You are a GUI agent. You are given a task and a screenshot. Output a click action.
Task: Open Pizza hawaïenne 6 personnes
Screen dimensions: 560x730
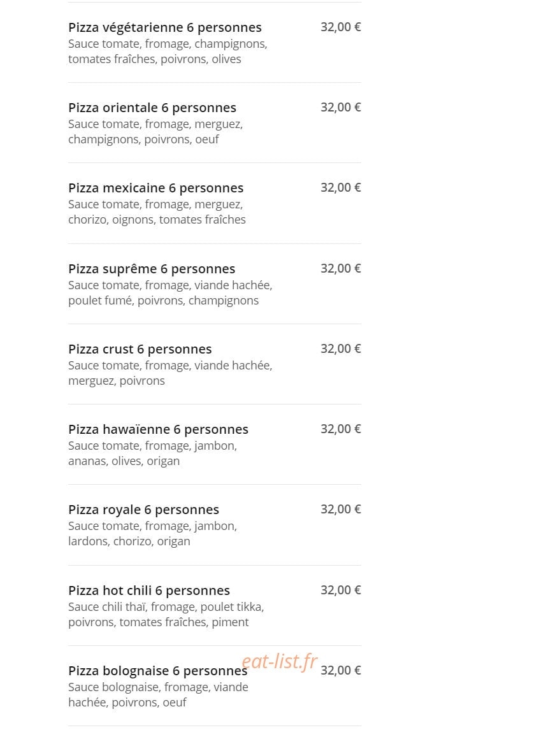click(158, 429)
